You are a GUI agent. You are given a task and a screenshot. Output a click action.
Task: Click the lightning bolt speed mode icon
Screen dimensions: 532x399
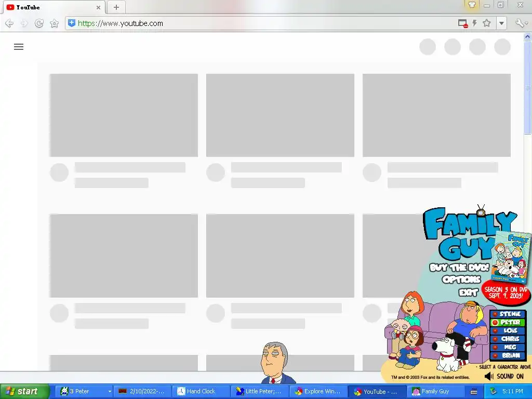pos(475,23)
